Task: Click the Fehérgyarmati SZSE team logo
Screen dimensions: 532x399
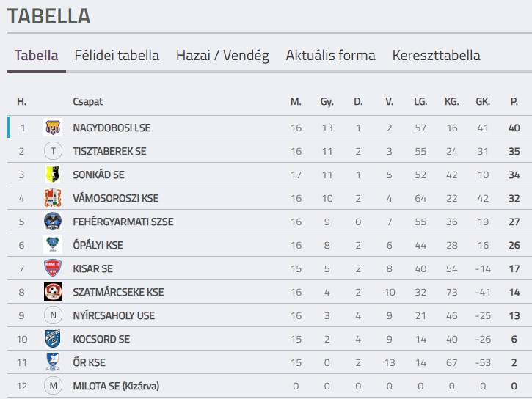Action: pos(53,222)
